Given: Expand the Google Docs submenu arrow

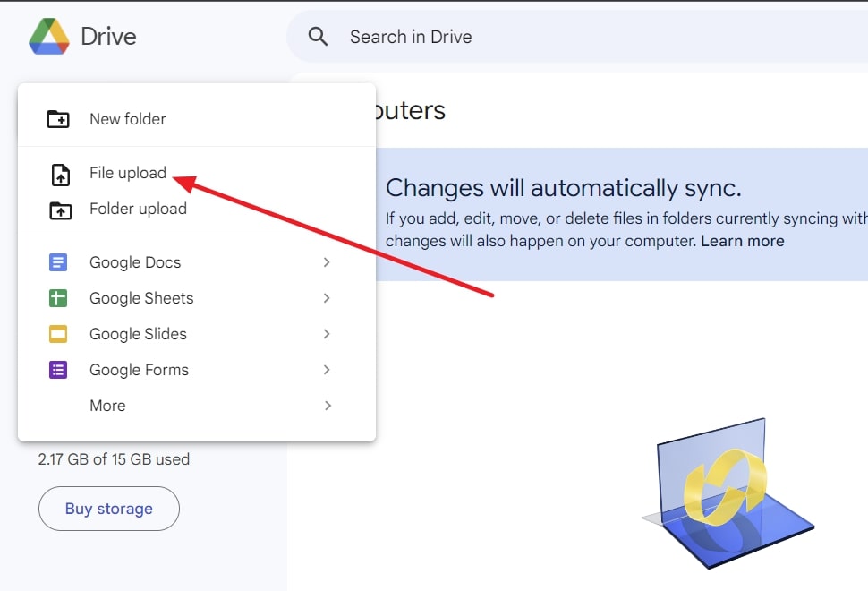Looking at the screenshot, I should (327, 262).
